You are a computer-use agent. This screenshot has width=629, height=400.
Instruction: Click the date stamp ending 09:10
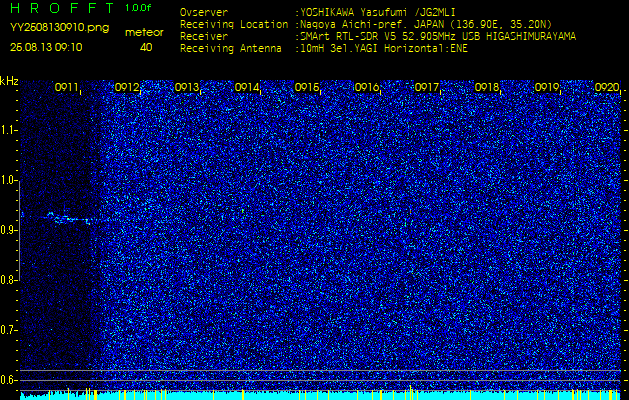[x=46, y=47]
